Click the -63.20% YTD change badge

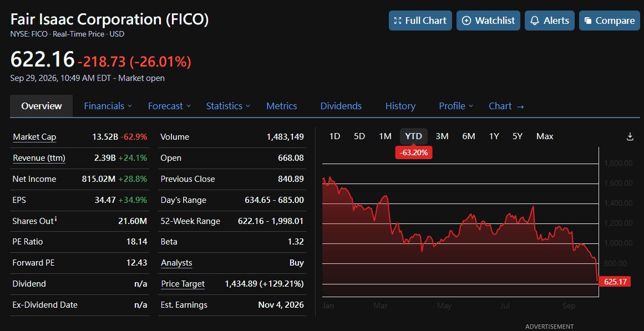pyautogui.click(x=414, y=153)
